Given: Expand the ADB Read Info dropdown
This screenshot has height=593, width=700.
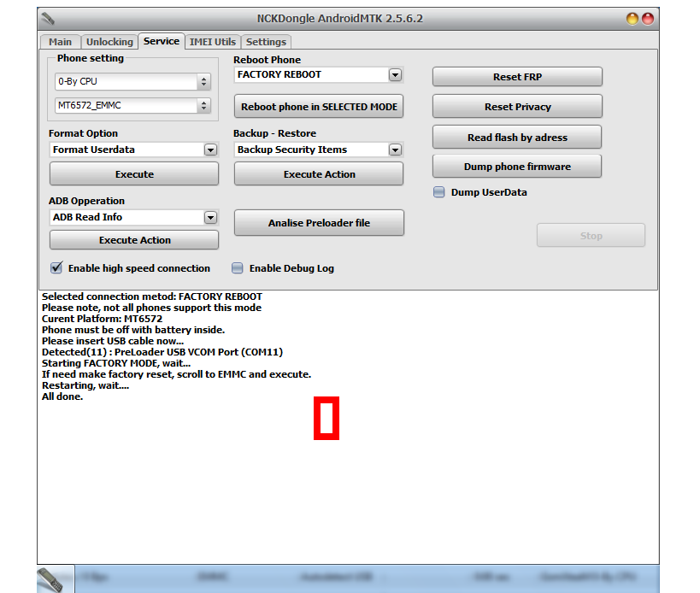Looking at the screenshot, I should coord(210,217).
